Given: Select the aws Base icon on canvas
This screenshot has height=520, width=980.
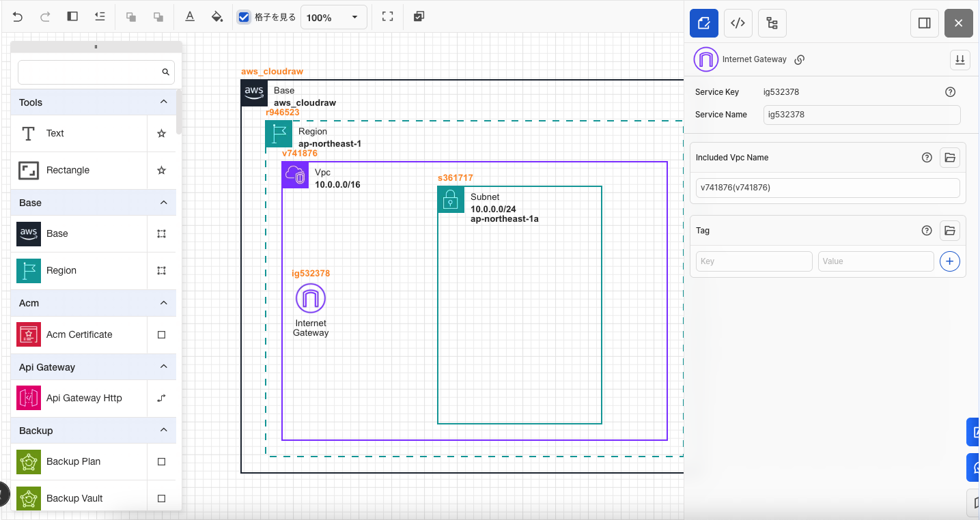Looking at the screenshot, I should (x=254, y=93).
